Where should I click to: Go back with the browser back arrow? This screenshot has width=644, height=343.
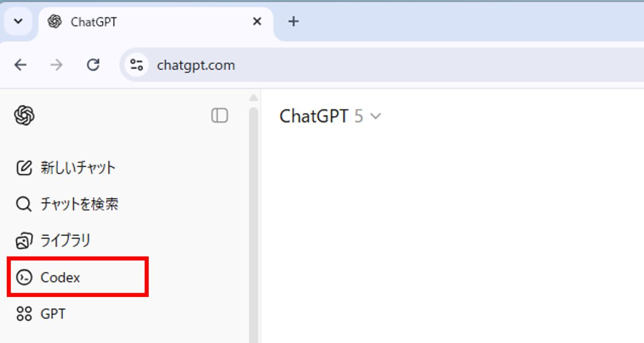tap(20, 65)
